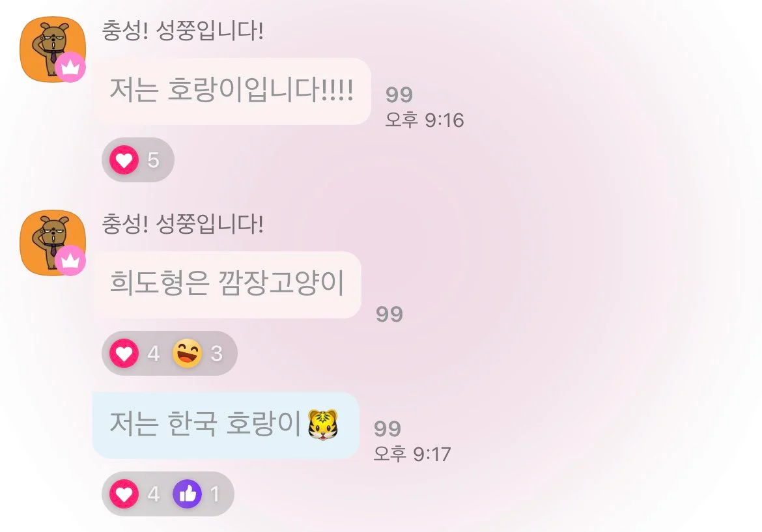The image size is (762, 532).
Task: Tap the 오후 9:16 timestamp
Action: pos(424,120)
